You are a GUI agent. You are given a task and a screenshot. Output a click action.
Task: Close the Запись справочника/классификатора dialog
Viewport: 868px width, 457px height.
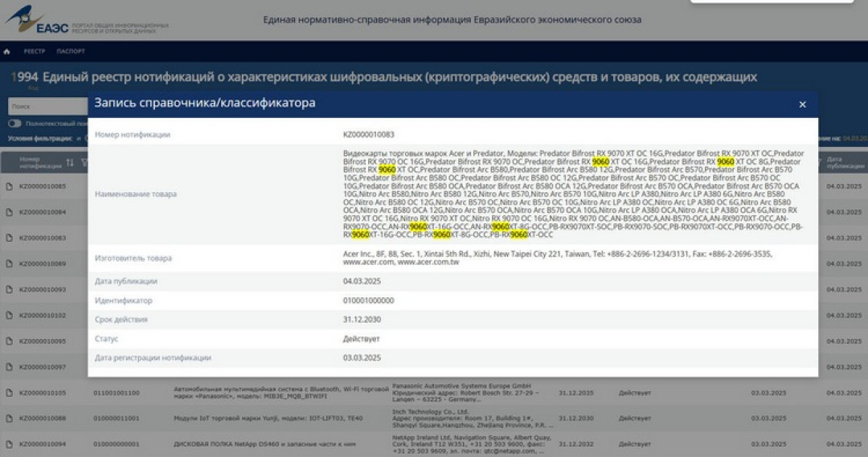tap(802, 104)
